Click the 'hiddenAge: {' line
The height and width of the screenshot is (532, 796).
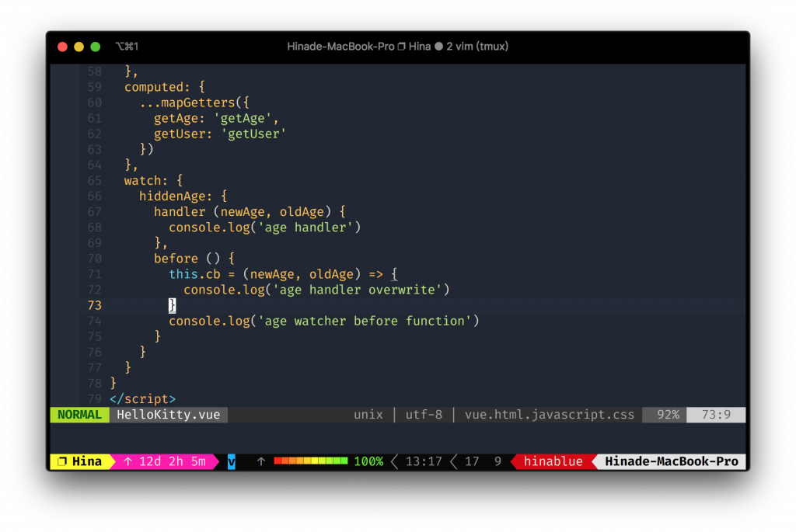pyautogui.click(x=183, y=196)
